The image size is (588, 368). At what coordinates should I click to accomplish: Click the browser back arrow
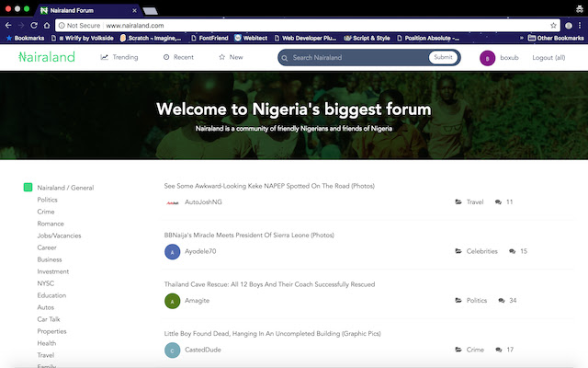pos(8,25)
